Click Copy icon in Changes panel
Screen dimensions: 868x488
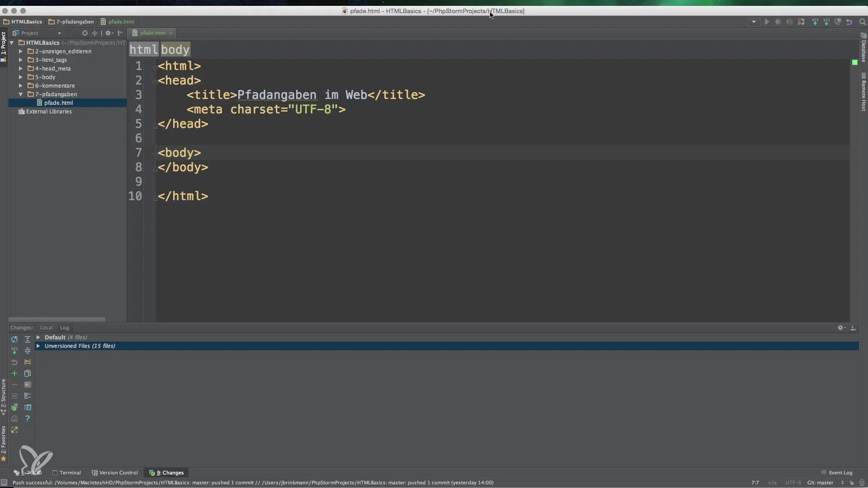pos(28,373)
